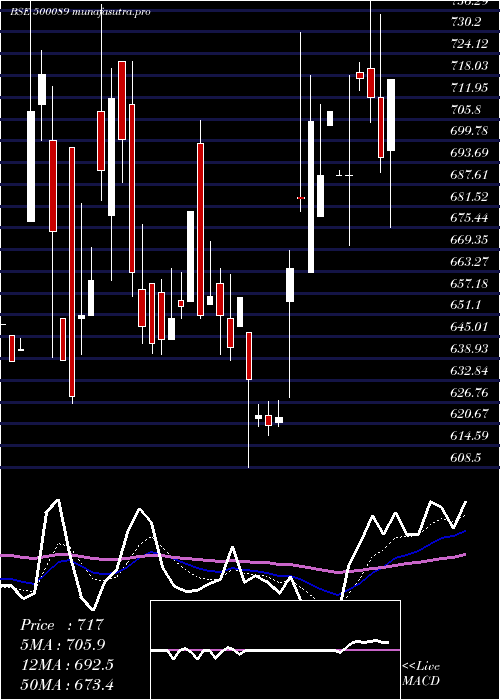Click the 651.1 price axis label
The height and width of the screenshot is (700, 500).
466,305
